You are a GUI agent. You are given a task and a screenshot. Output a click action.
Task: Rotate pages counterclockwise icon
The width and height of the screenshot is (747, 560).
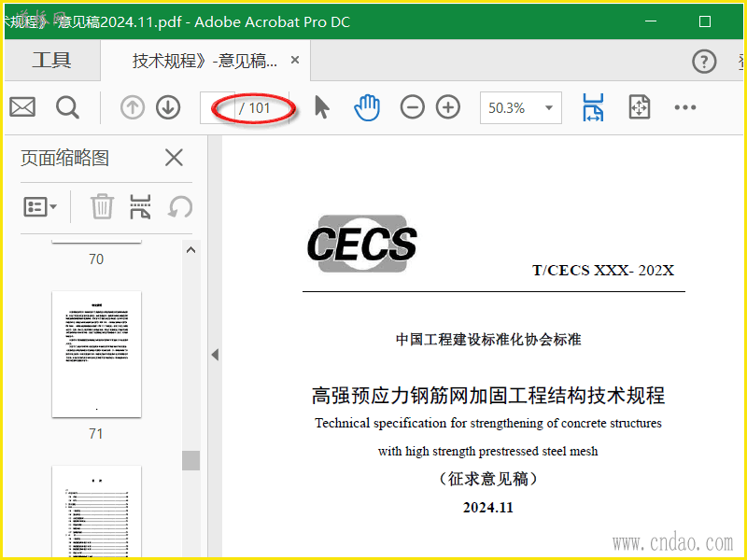180,206
